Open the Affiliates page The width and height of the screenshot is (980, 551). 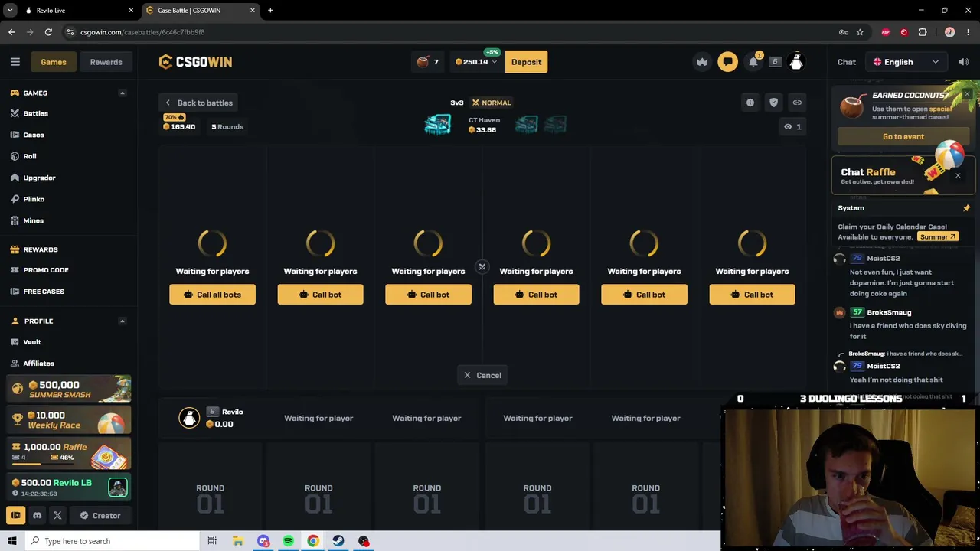[x=38, y=364]
